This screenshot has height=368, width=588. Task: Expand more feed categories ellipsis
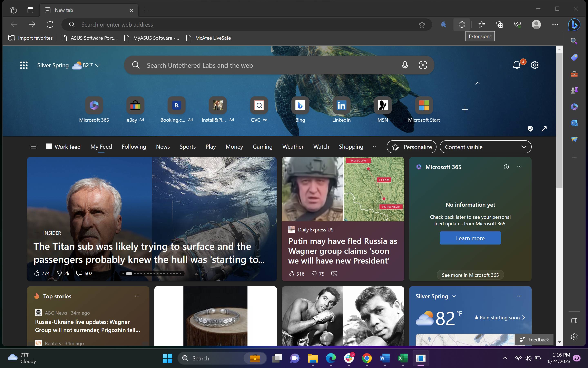coord(373,147)
